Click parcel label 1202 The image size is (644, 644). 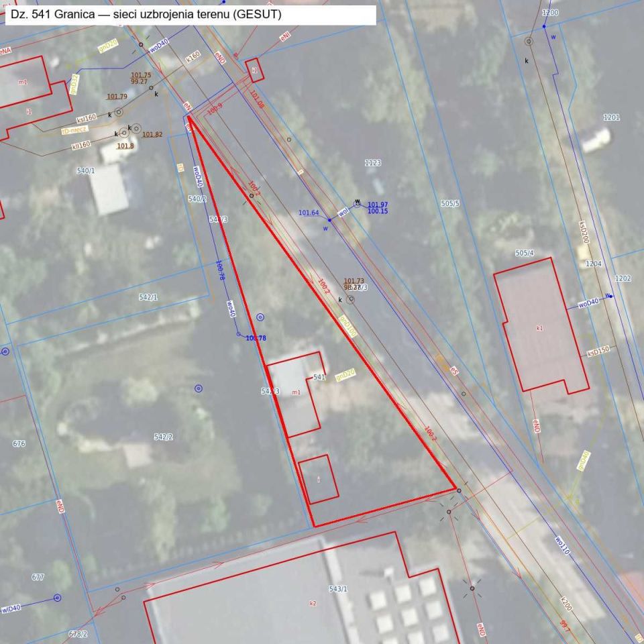pyautogui.click(x=623, y=278)
